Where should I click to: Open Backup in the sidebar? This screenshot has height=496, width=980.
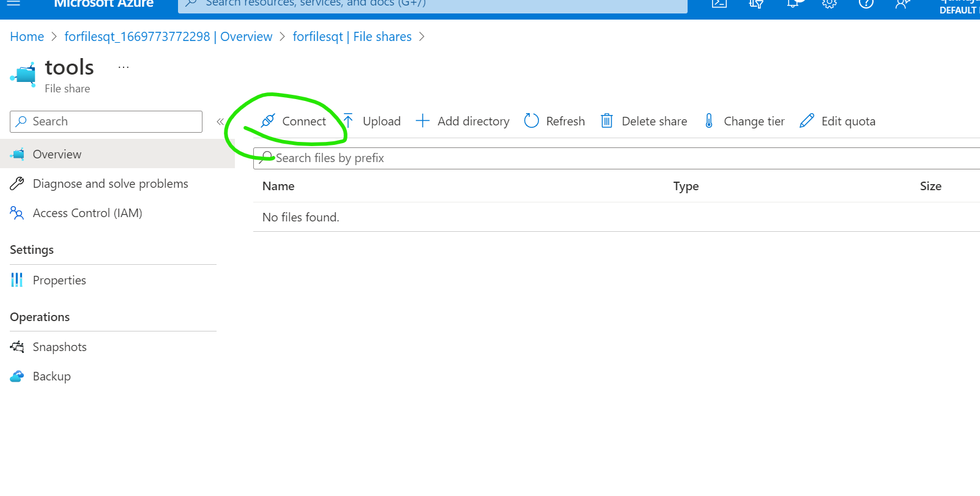click(x=51, y=376)
